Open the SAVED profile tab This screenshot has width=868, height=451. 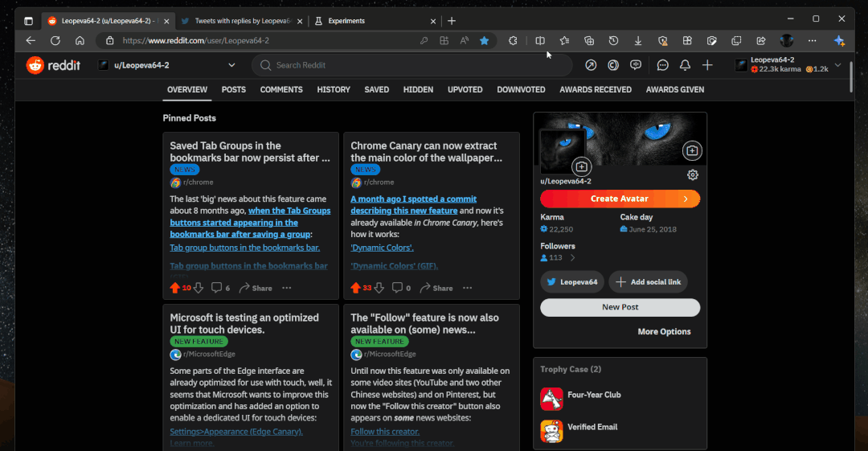[376, 89]
